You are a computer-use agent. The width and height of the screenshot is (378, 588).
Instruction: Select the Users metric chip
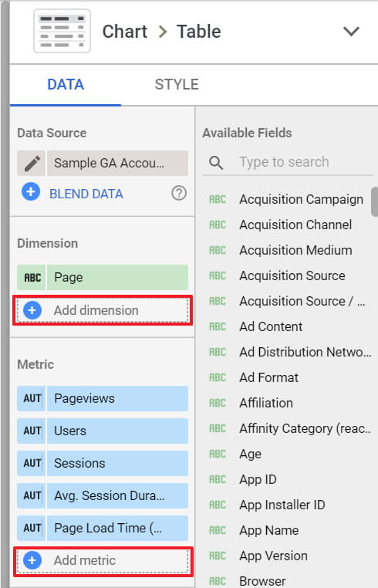pos(117,431)
